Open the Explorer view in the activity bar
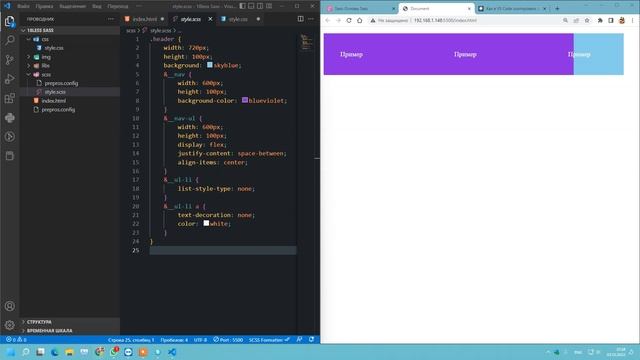The height and width of the screenshot is (360, 640). click(9, 21)
